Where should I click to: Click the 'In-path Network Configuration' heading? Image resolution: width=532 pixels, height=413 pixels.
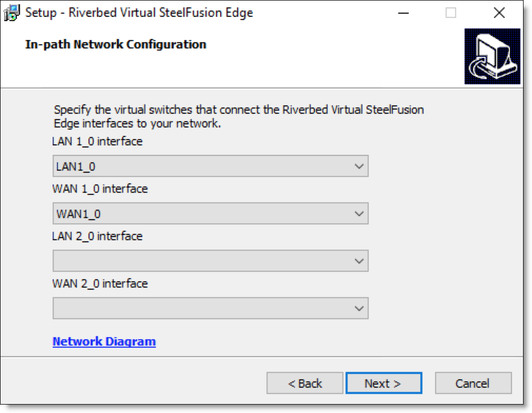116,44
